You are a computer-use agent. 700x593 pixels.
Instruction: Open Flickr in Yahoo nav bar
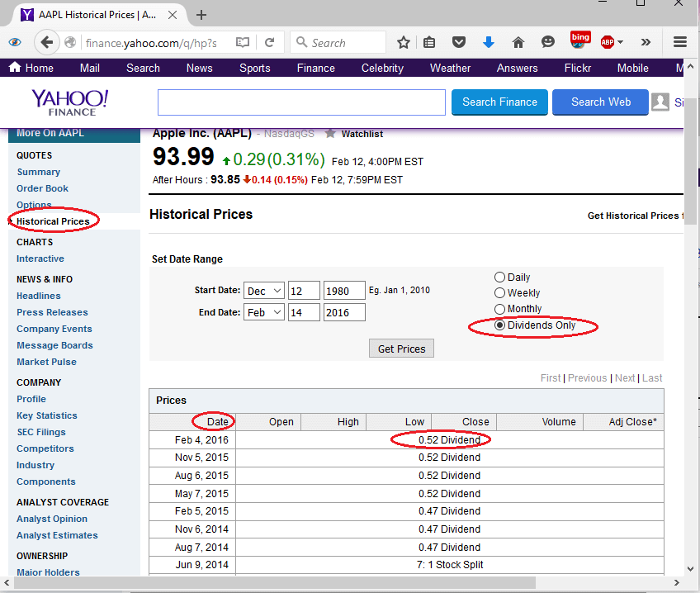577,68
